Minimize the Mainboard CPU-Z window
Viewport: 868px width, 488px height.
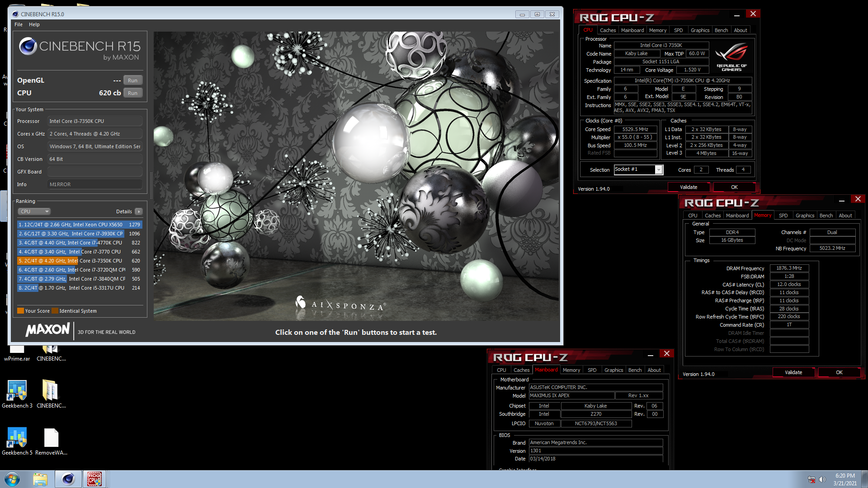pos(650,355)
